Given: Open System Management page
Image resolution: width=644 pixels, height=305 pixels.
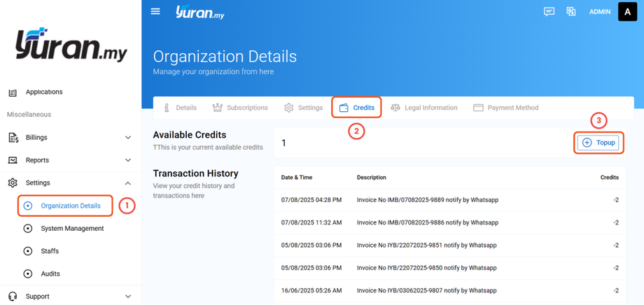Looking at the screenshot, I should point(72,229).
